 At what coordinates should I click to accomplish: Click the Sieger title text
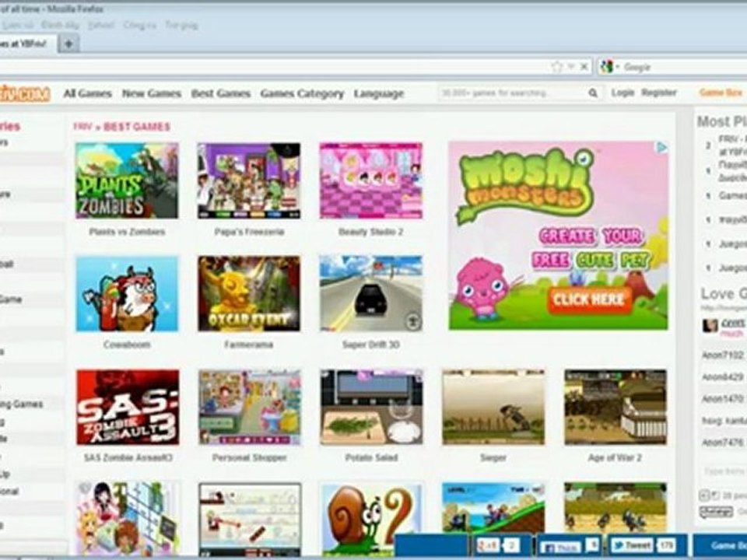click(493, 457)
